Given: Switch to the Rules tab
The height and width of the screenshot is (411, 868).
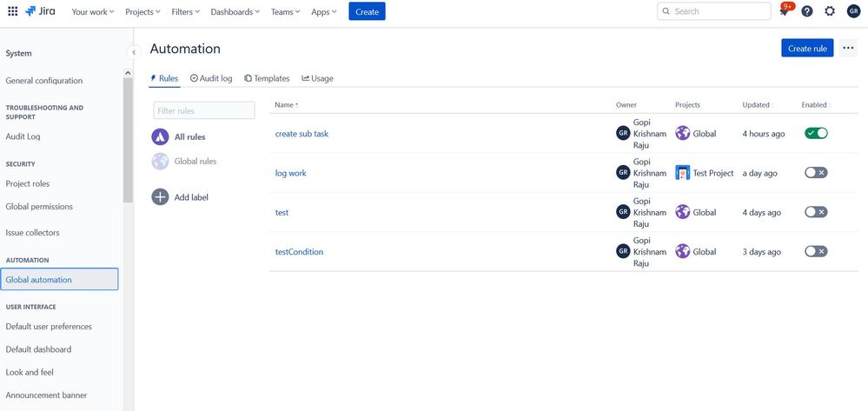Looking at the screenshot, I should [x=164, y=79].
